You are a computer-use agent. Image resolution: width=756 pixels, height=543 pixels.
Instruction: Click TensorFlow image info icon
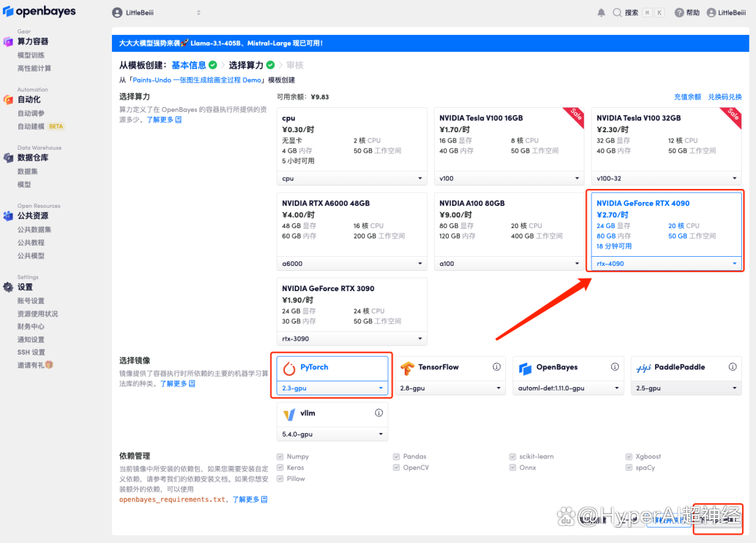point(496,367)
